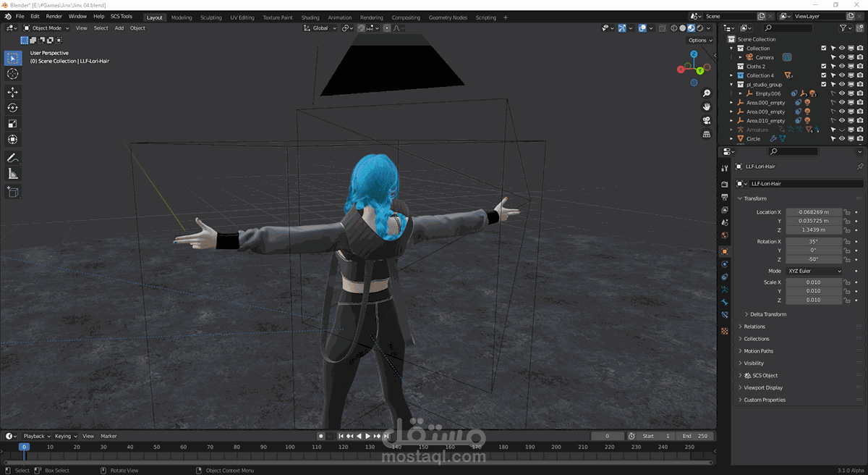
Task: Open the Output properties tab
Action: [725, 197]
